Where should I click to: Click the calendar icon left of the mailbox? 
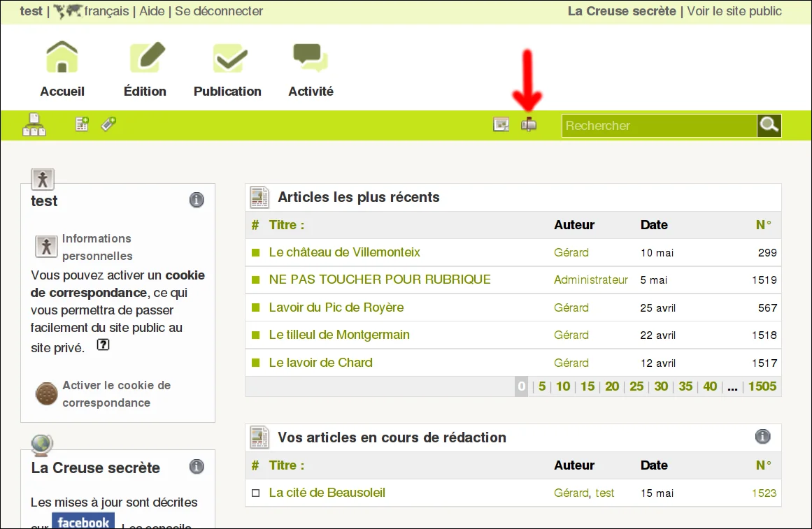tap(501, 125)
